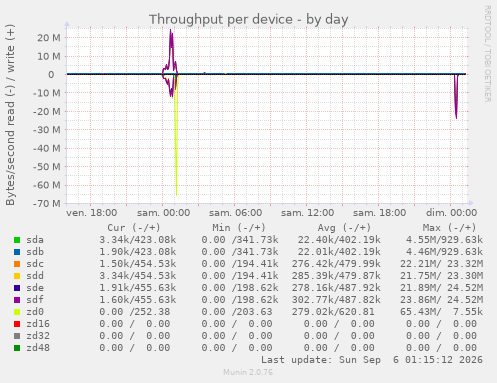Click x-axis label 'dim. 00:00'
497x383 pixels.
[452, 213]
